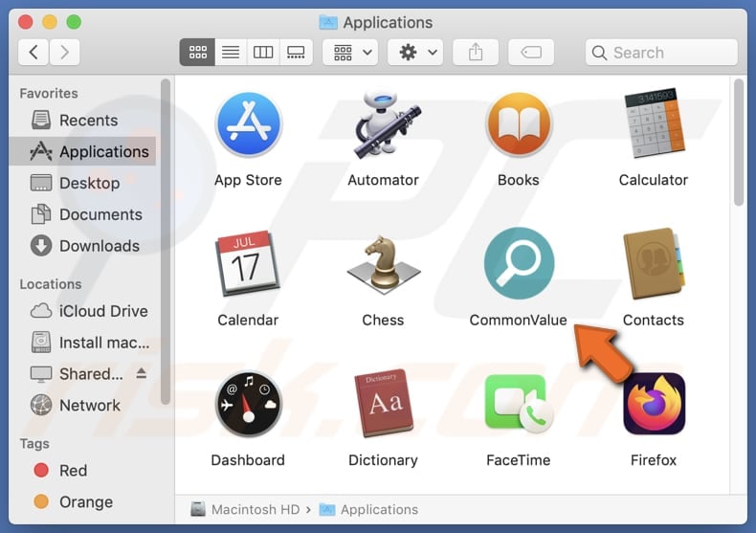This screenshot has width=756, height=533.
Task: Select the Dictionary app icon
Action: point(384,404)
